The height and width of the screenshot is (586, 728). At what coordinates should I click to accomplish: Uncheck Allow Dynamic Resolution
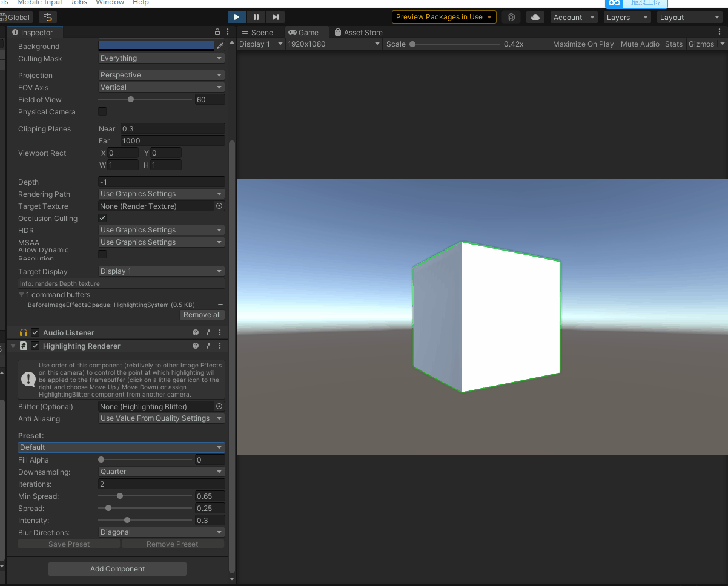tap(102, 254)
